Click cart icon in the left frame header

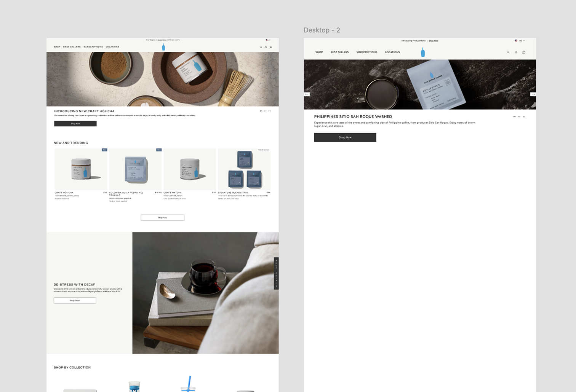tap(271, 47)
